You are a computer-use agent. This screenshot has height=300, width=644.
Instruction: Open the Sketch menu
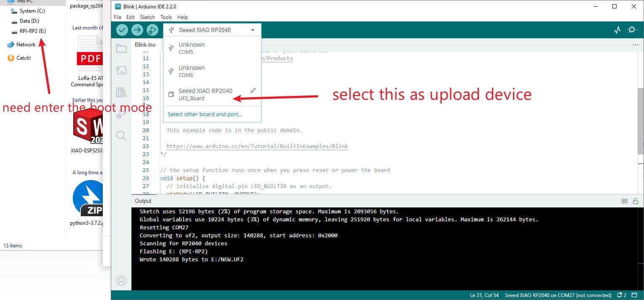[147, 17]
